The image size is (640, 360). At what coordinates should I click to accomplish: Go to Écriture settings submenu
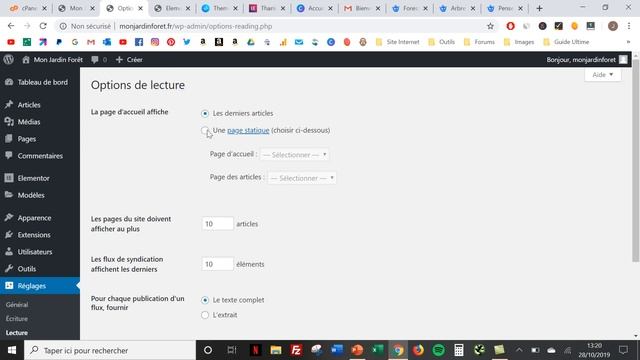pos(17,319)
